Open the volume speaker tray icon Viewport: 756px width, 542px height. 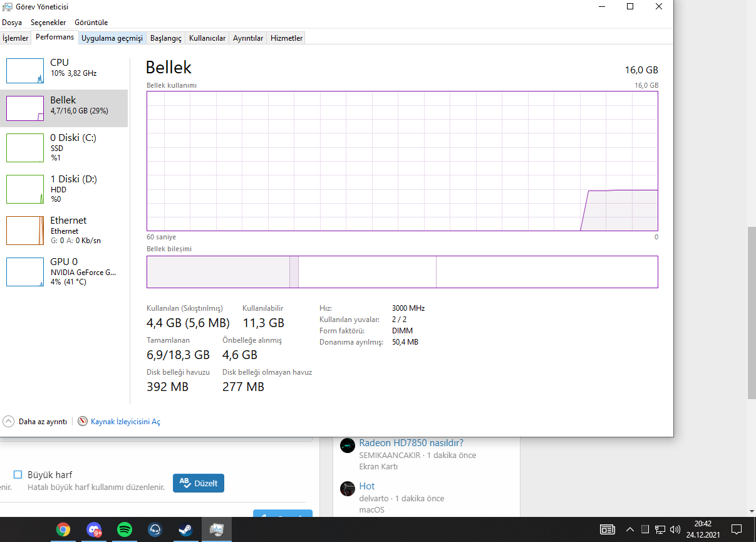pyautogui.click(x=675, y=529)
